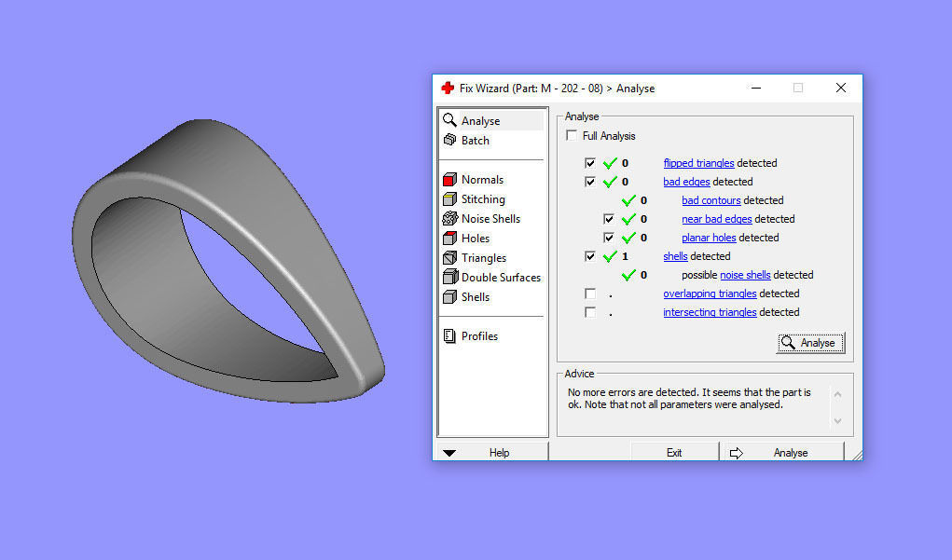
Task: Click the Normals red cube icon
Action: pyautogui.click(x=449, y=179)
